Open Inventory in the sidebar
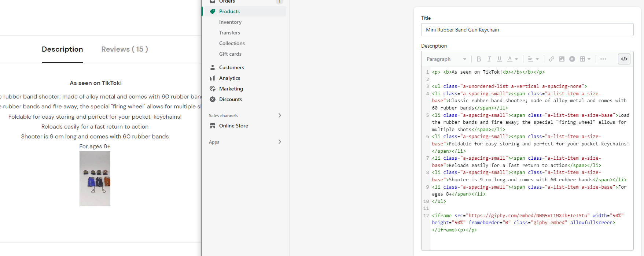This screenshot has width=644, height=256. coord(230,22)
